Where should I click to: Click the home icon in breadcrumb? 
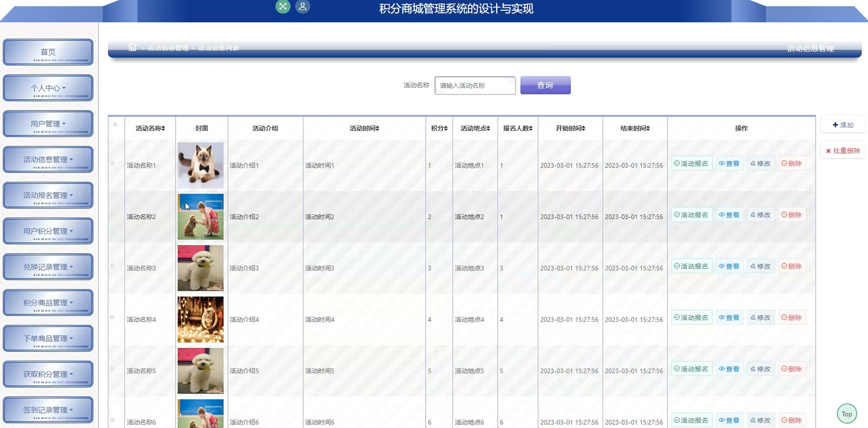(132, 47)
